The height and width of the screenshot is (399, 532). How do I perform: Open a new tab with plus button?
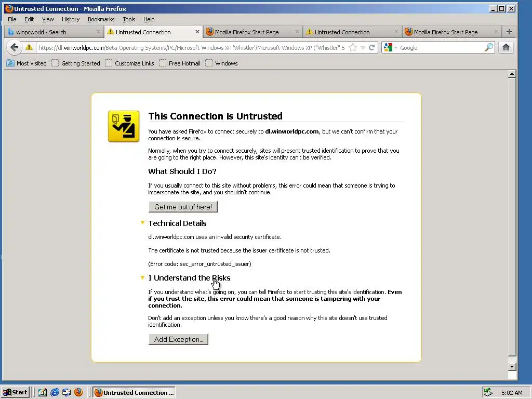509,32
